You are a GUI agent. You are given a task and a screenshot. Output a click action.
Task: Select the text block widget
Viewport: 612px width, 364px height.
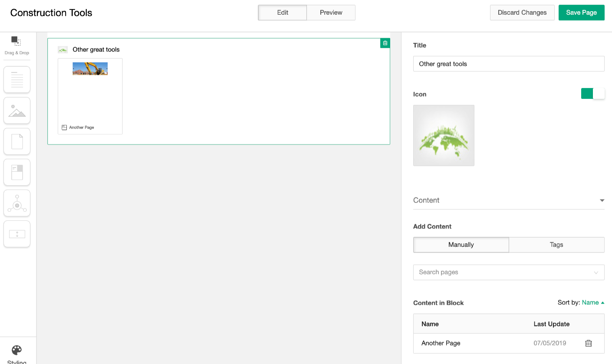(17, 79)
